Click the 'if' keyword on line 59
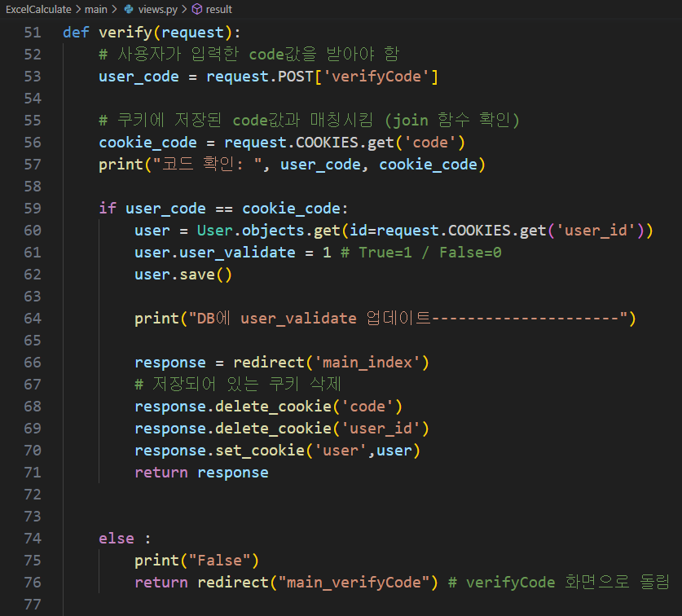 108,209
